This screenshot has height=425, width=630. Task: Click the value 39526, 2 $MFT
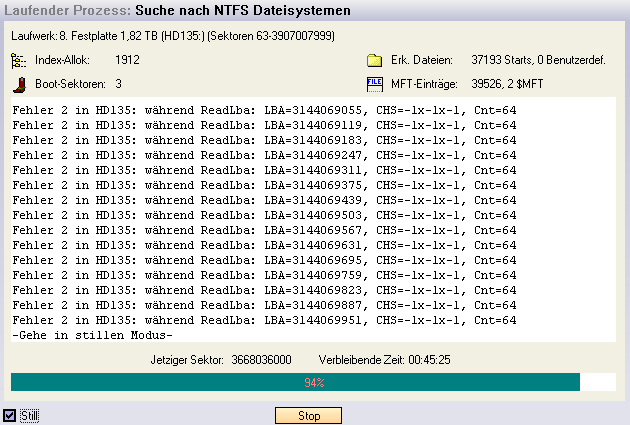point(507,84)
